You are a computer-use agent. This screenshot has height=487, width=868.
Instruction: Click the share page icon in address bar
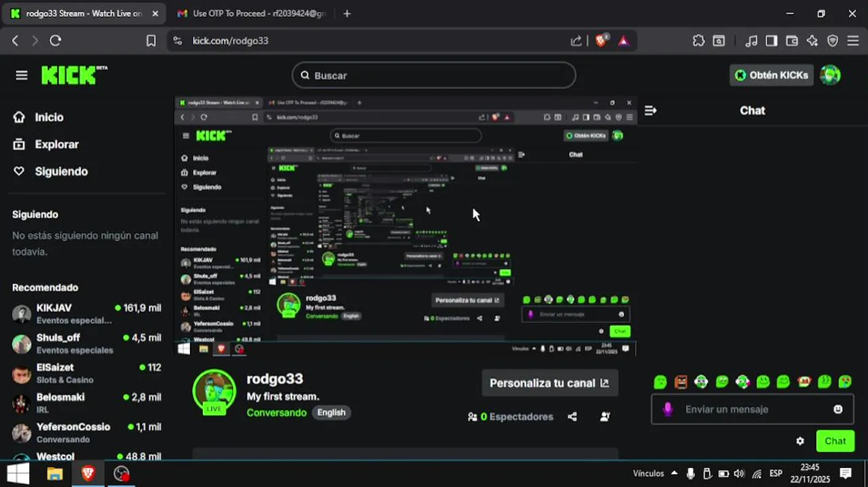point(576,41)
